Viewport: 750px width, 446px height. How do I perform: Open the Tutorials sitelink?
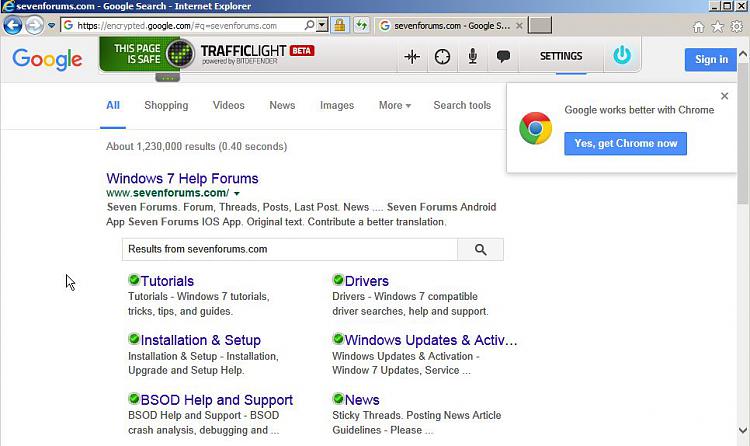coord(167,281)
